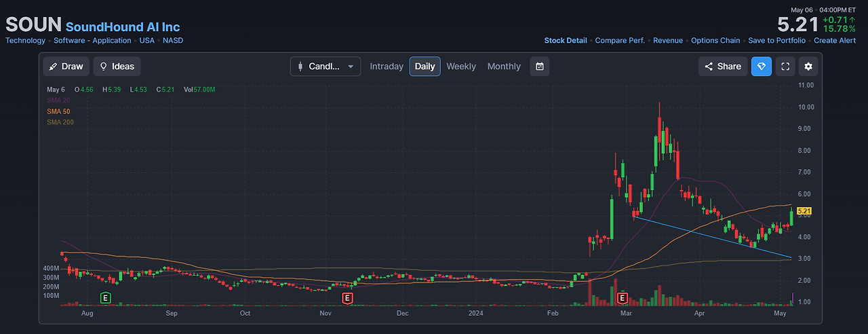Click the Create Alert link
This screenshot has width=868, height=334.
(x=835, y=41)
